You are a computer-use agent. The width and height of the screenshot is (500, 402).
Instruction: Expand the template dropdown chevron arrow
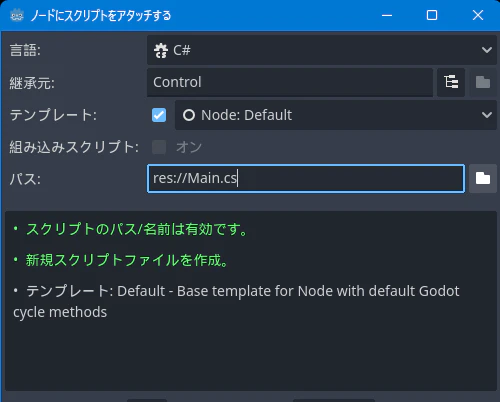point(487,115)
